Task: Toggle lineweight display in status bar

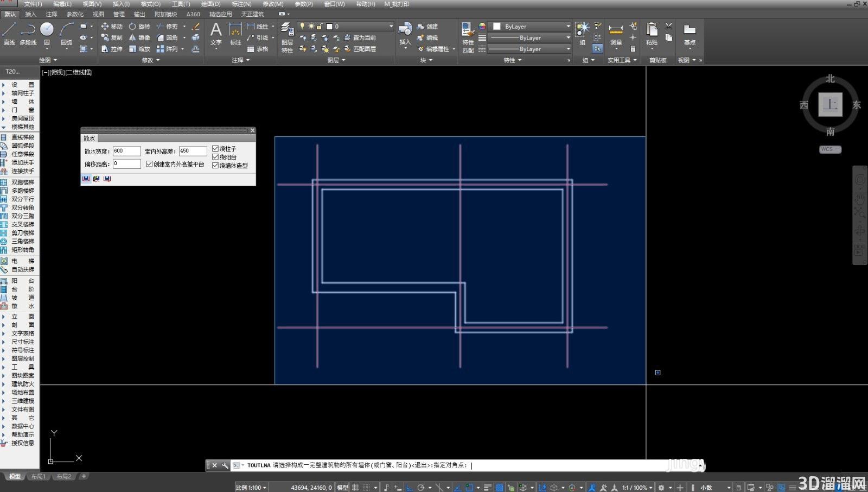Action: [x=487, y=488]
